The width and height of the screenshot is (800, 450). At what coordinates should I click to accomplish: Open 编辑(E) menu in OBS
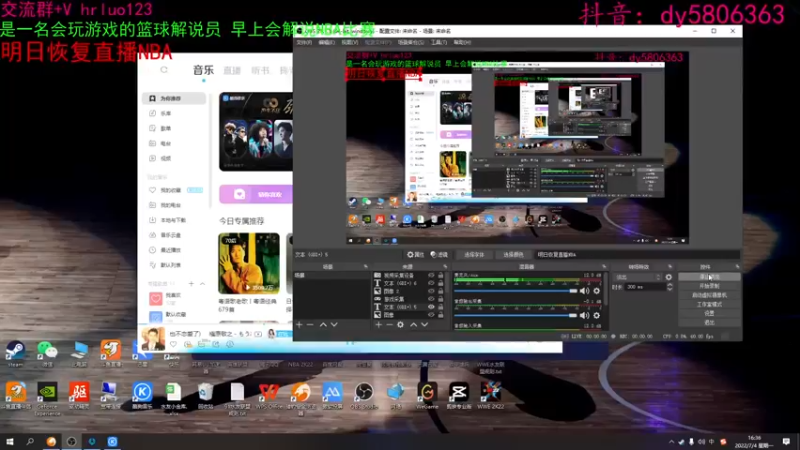coord(327,42)
